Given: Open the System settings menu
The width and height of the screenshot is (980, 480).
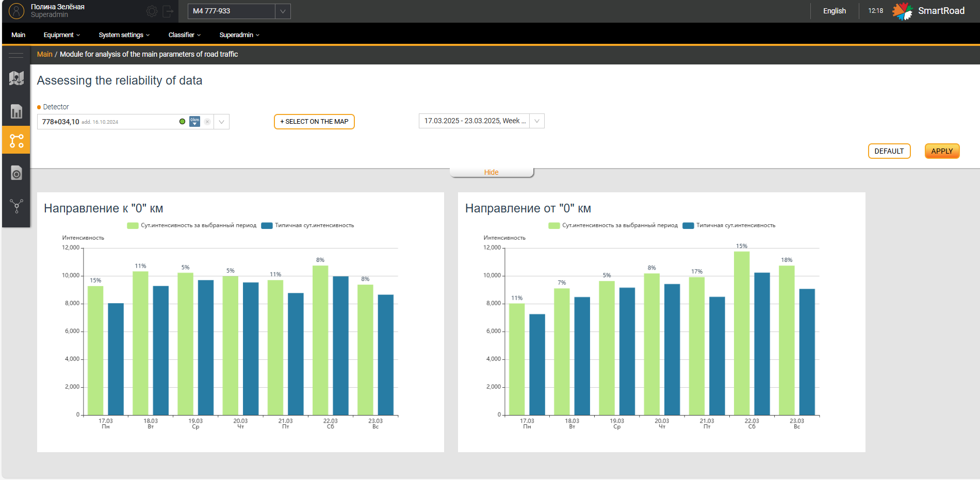Looking at the screenshot, I should (x=124, y=35).
